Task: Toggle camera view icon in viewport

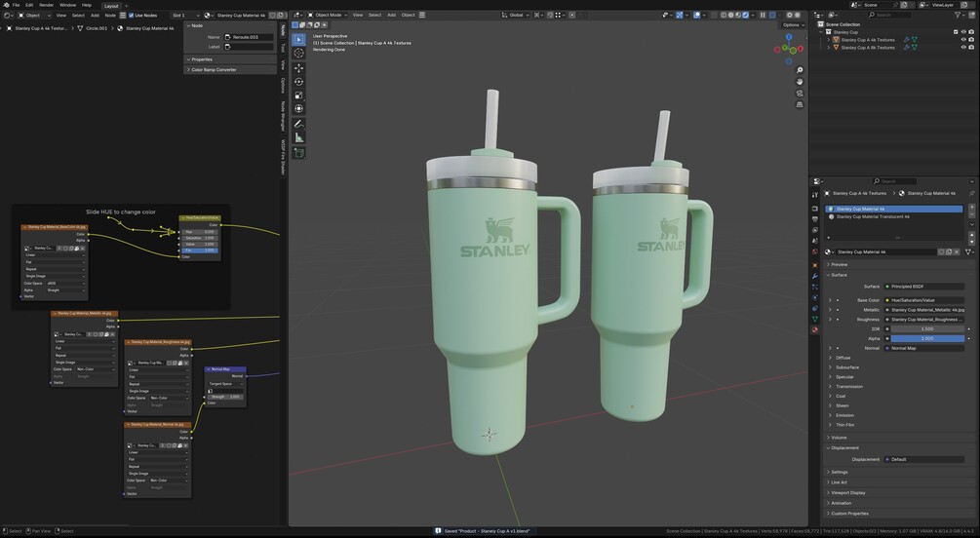Action: coord(800,93)
